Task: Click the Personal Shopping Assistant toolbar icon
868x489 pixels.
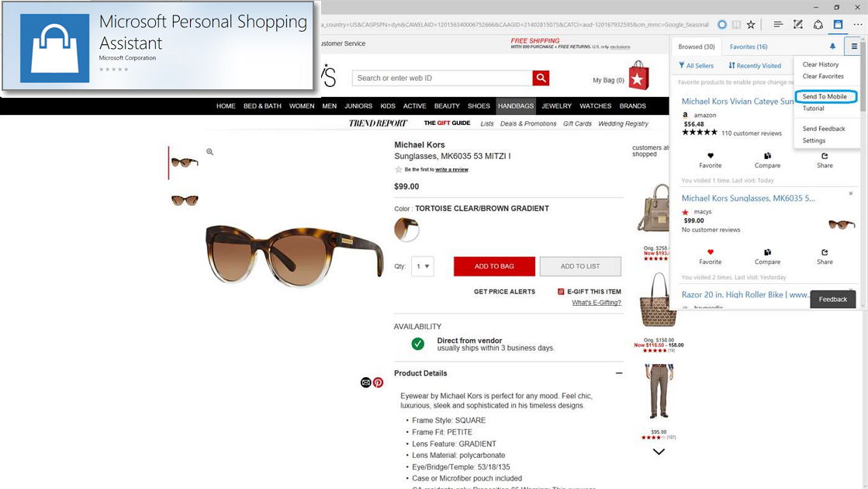Action: pyautogui.click(x=838, y=24)
